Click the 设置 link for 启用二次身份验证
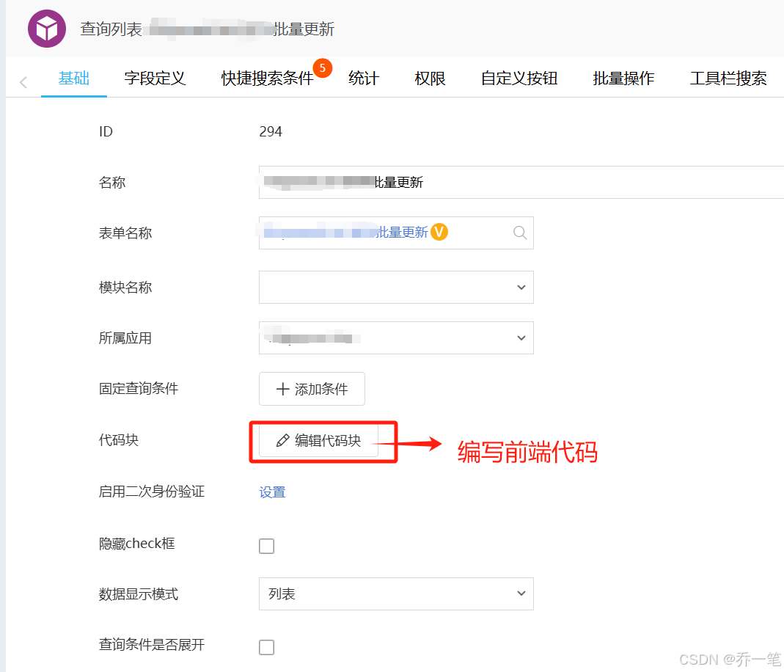Viewport: 784px width, 672px height. [272, 492]
